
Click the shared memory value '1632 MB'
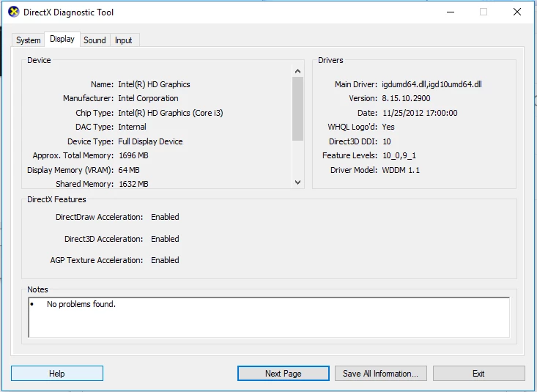tap(133, 184)
